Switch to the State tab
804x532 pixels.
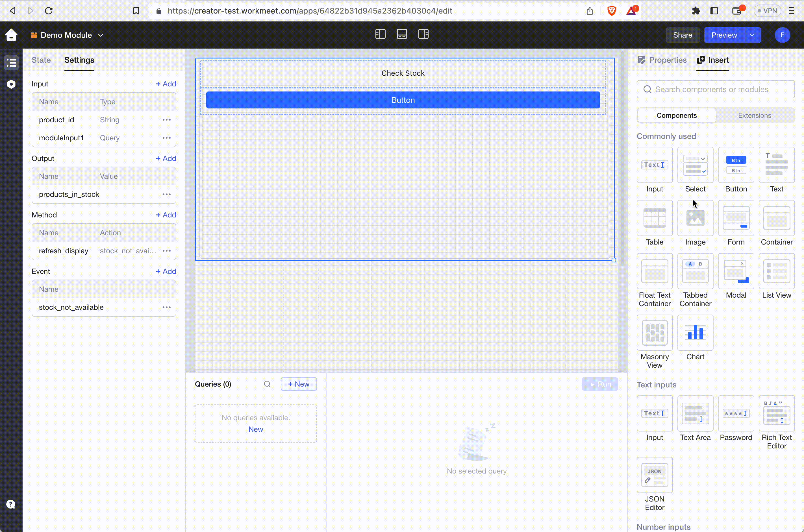[41, 60]
